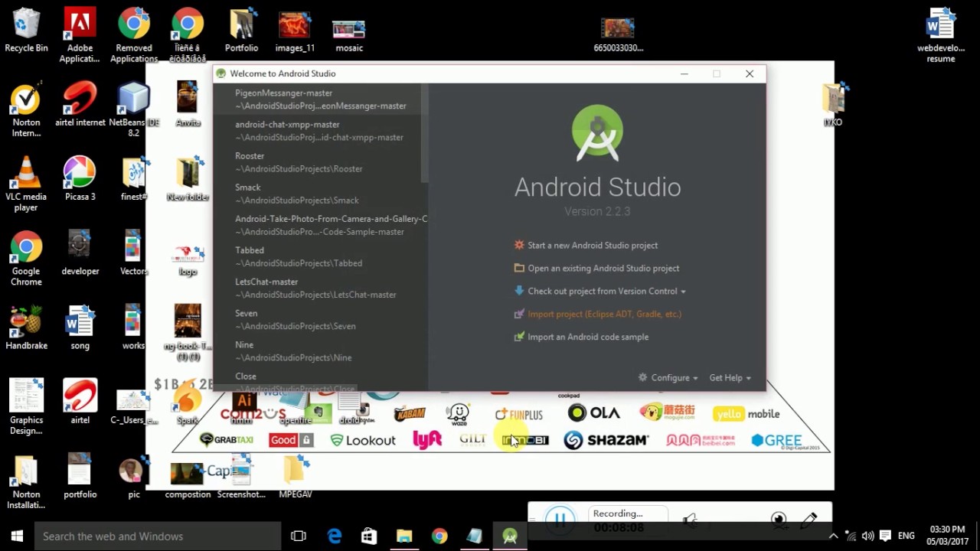Viewport: 980px width, 551px height.
Task: Select NetBeans IDE 8.2 shortcut
Action: click(x=134, y=111)
